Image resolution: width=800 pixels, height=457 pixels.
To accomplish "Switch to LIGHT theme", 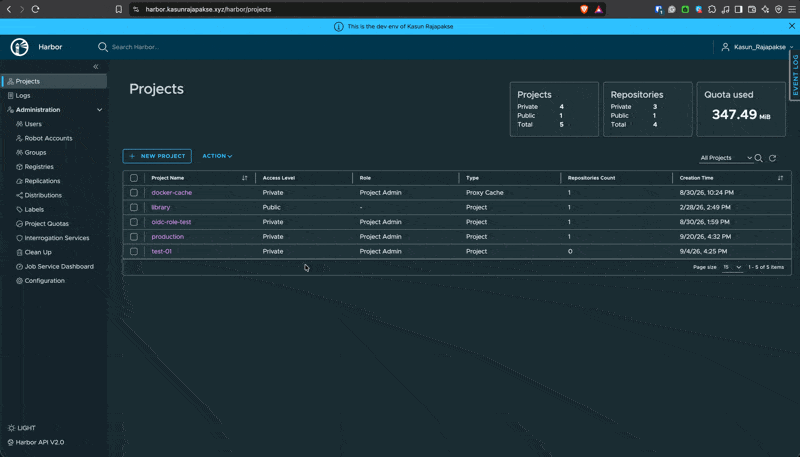I will (22, 428).
